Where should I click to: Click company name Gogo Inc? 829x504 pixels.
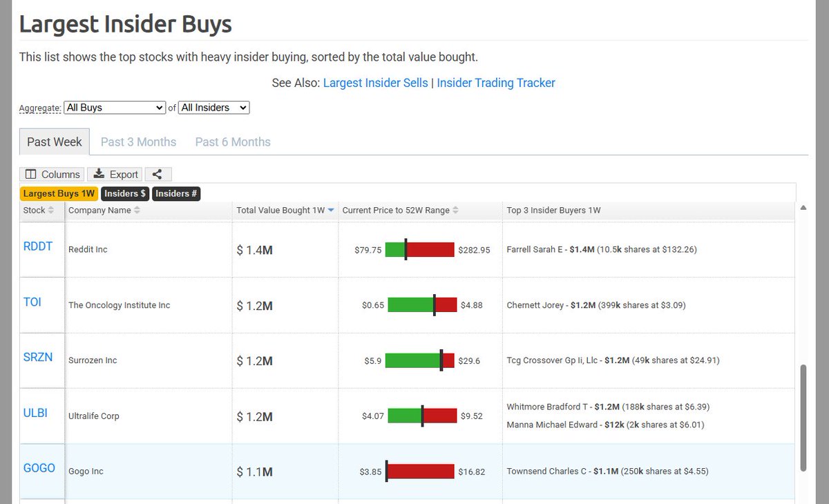tap(86, 472)
